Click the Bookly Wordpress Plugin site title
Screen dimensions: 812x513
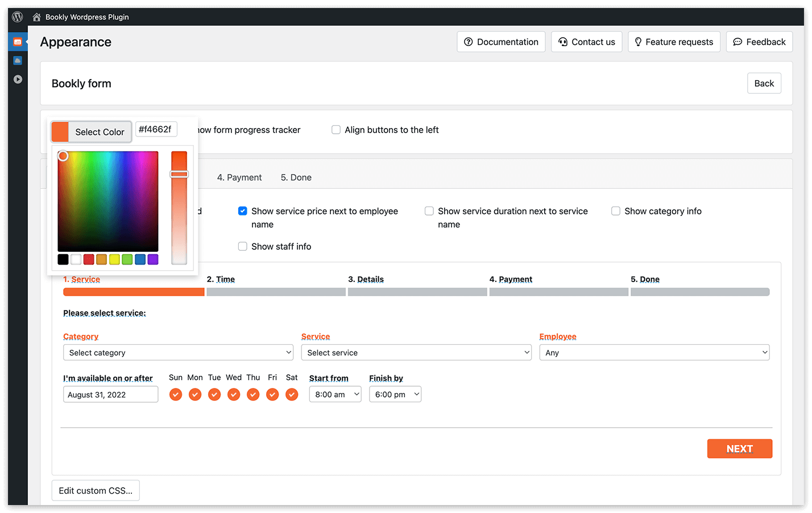tap(87, 17)
